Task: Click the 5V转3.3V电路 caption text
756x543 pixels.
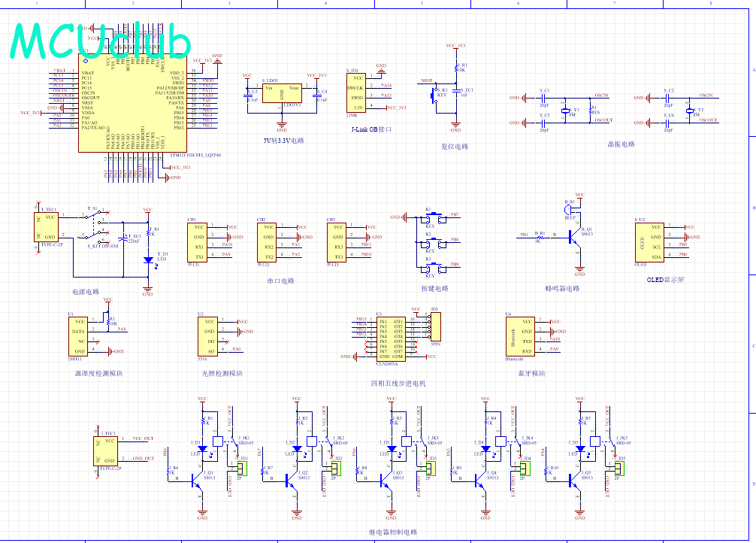Action: (283, 141)
